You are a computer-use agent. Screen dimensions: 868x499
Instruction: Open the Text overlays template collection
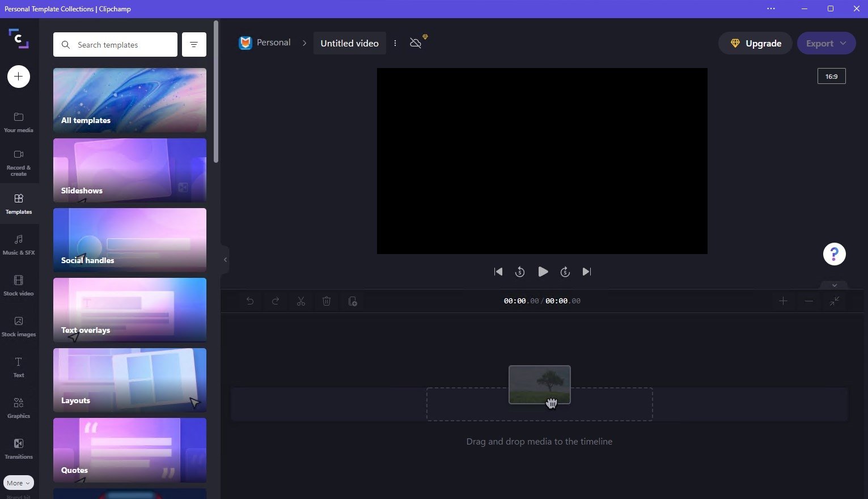click(130, 310)
